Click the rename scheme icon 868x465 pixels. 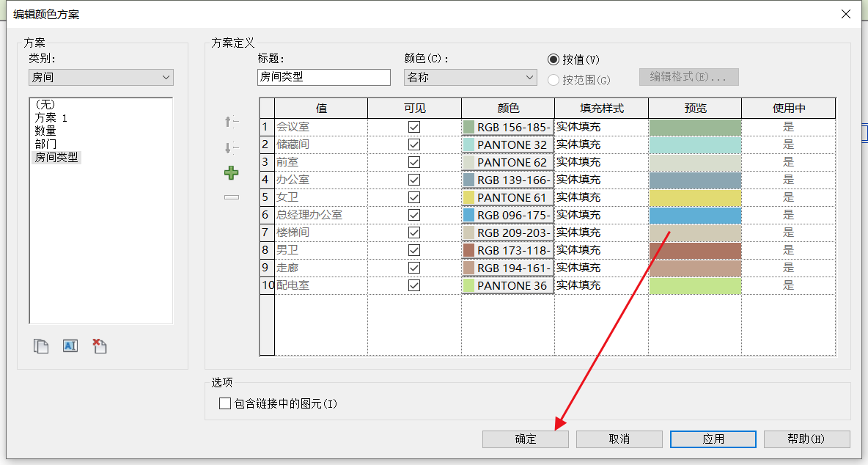tap(70, 346)
